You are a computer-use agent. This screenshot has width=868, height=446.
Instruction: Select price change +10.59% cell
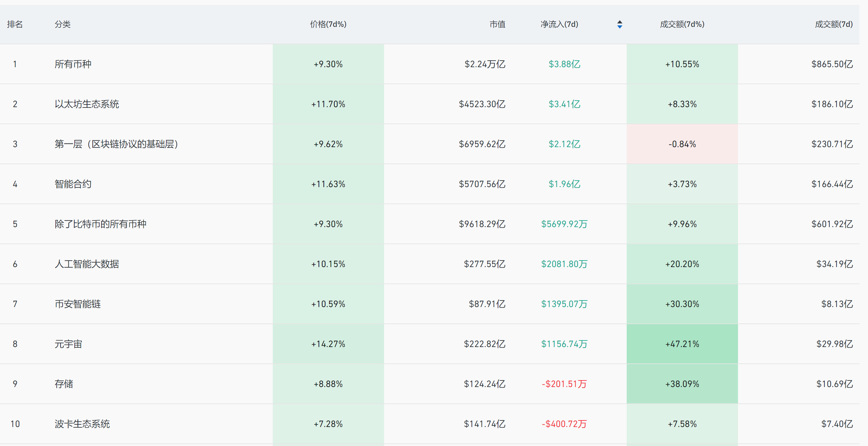coord(328,304)
